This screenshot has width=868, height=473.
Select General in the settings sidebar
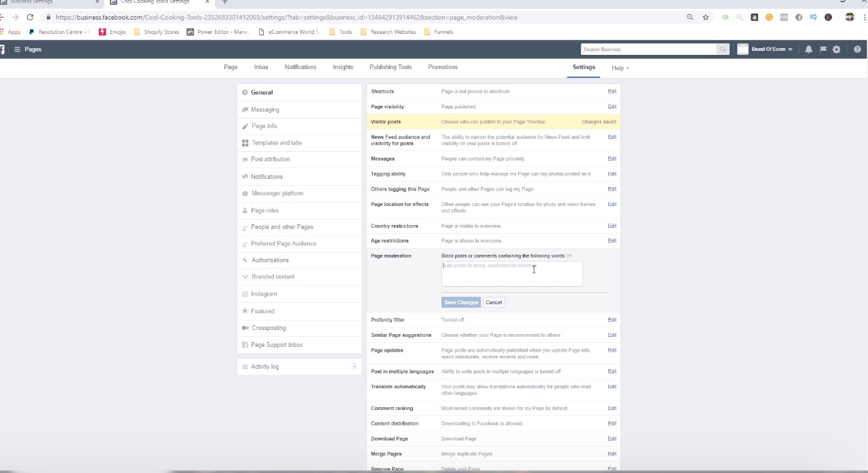[x=299, y=92]
